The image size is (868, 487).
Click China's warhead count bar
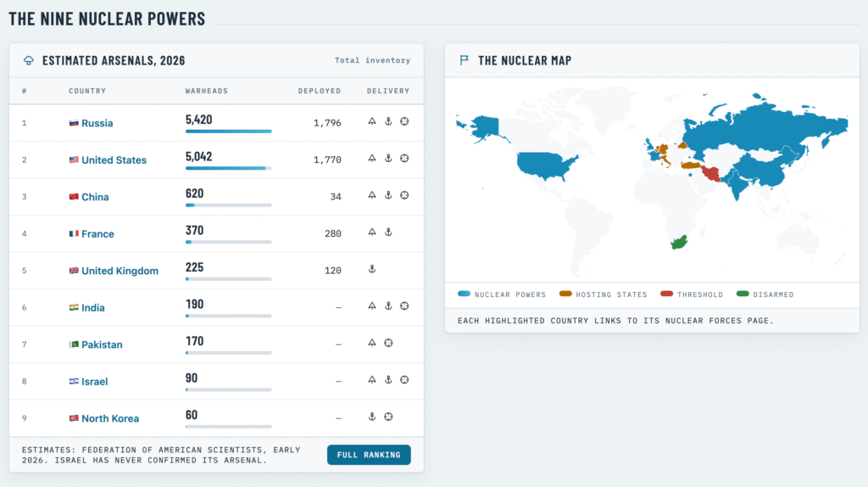(x=229, y=205)
